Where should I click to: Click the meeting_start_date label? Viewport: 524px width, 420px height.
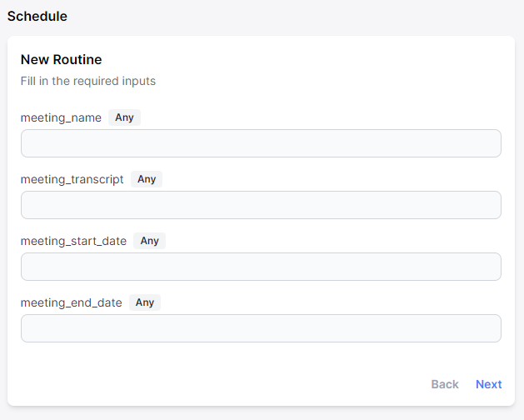pyautogui.click(x=73, y=241)
